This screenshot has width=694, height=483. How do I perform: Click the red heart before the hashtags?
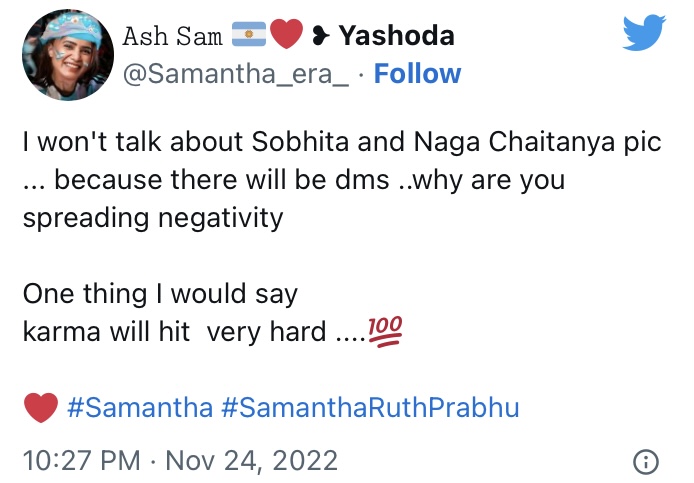pyautogui.click(x=40, y=408)
